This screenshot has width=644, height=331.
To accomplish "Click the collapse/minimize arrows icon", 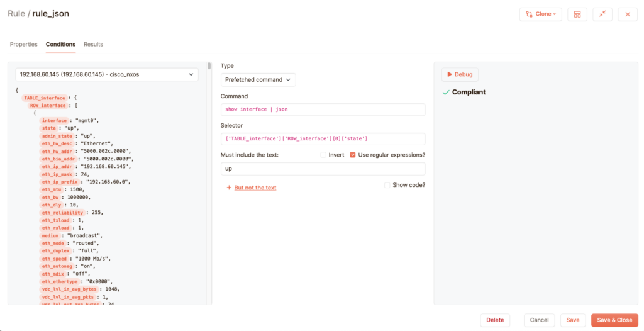I will pyautogui.click(x=602, y=14).
